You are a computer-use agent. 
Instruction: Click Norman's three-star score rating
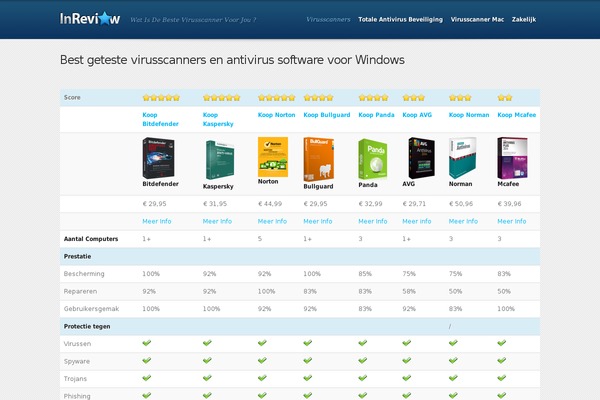(460, 98)
